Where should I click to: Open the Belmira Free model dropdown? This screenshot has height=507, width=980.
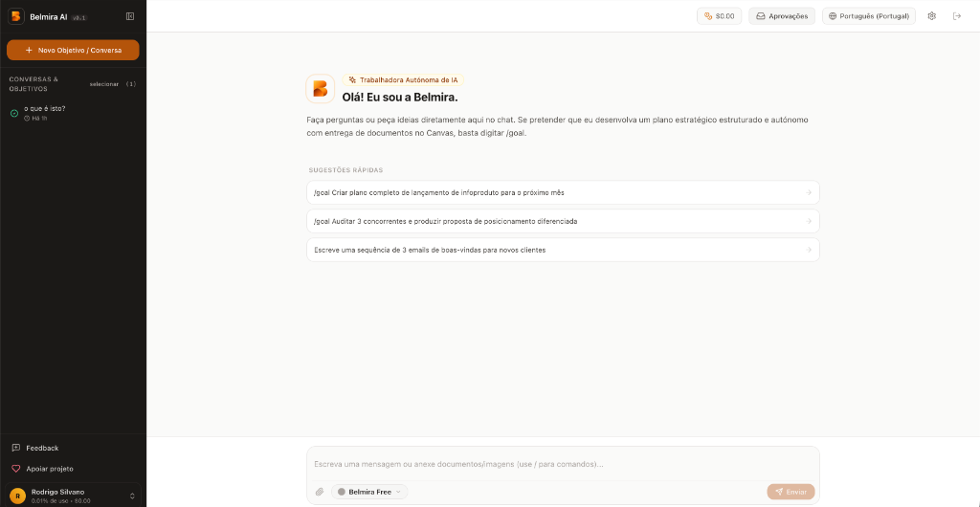pos(369,492)
